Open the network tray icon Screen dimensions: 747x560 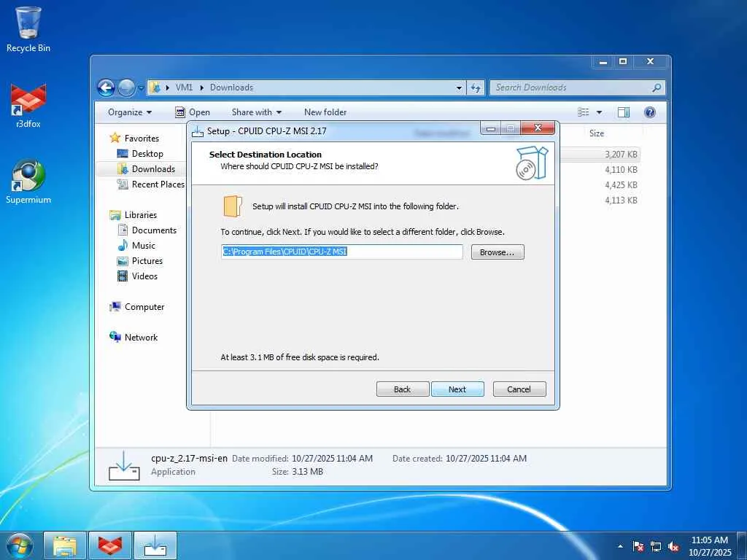[656, 546]
